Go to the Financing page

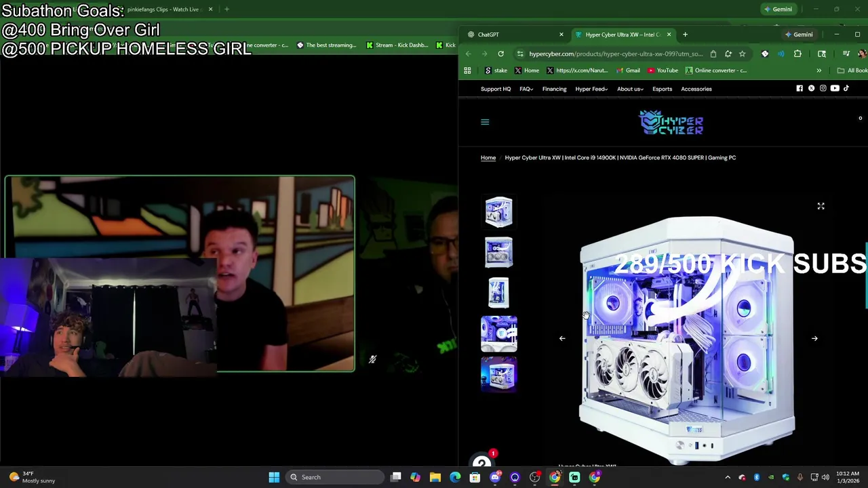(554, 89)
